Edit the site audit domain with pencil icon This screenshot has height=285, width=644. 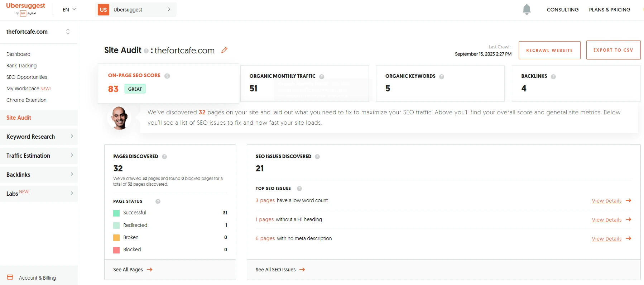[x=224, y=50]
